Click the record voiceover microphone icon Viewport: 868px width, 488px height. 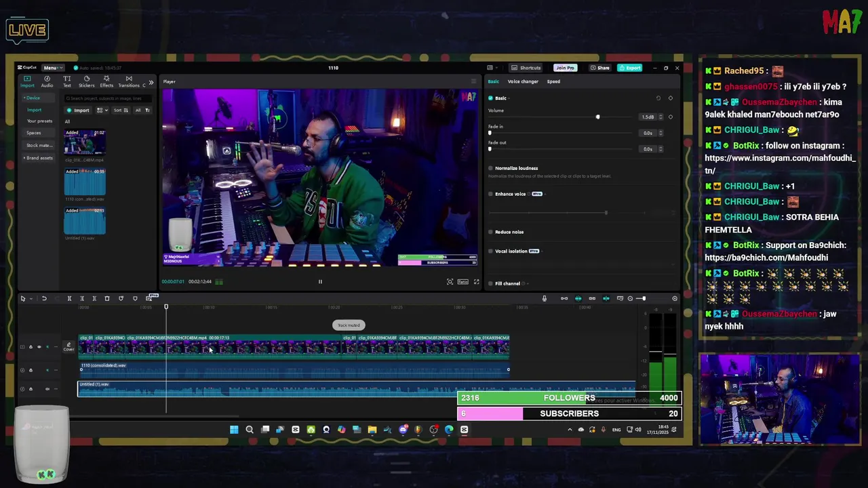544,298
